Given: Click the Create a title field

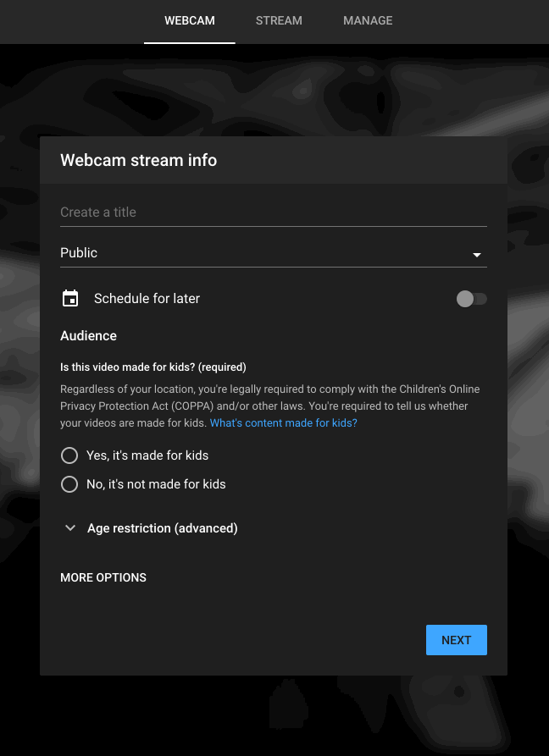Looking at the screenshot, I should [x=274, y=212].
